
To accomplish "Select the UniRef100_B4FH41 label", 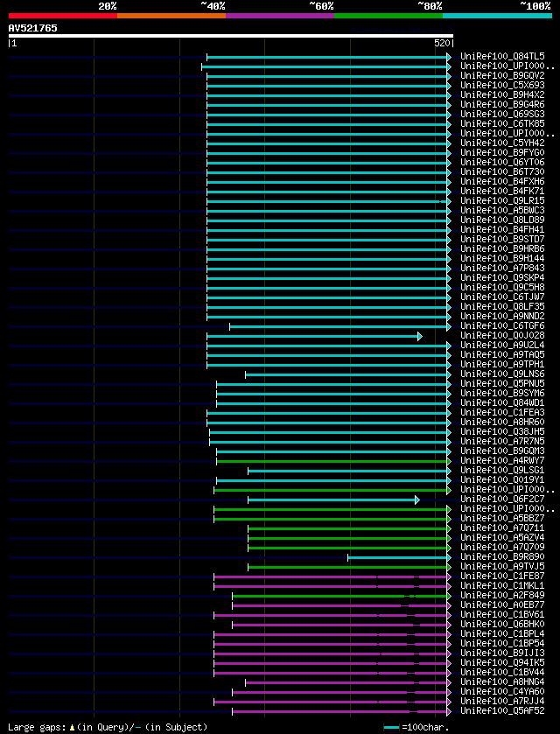I will coord(502,230).
